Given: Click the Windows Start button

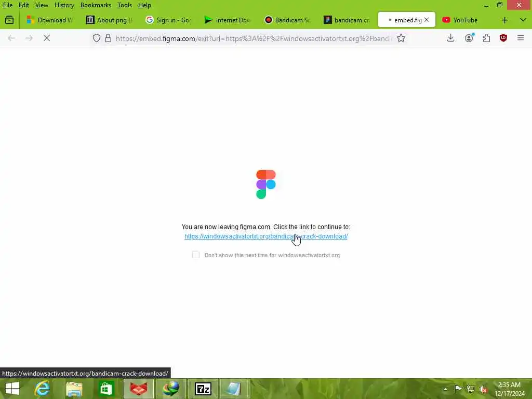Looking at the screenshot, I should click(x=12, y=389).
